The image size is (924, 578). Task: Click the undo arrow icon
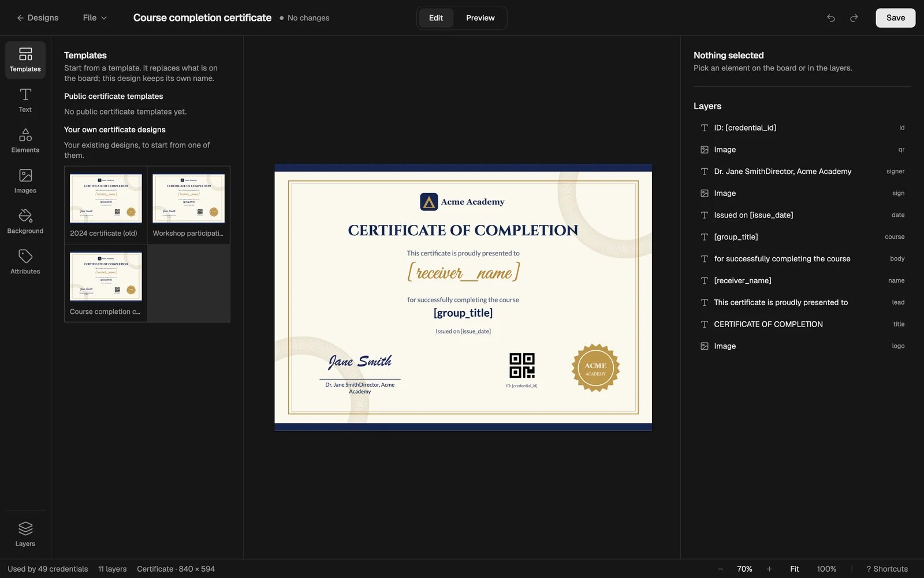click(831, 18)
